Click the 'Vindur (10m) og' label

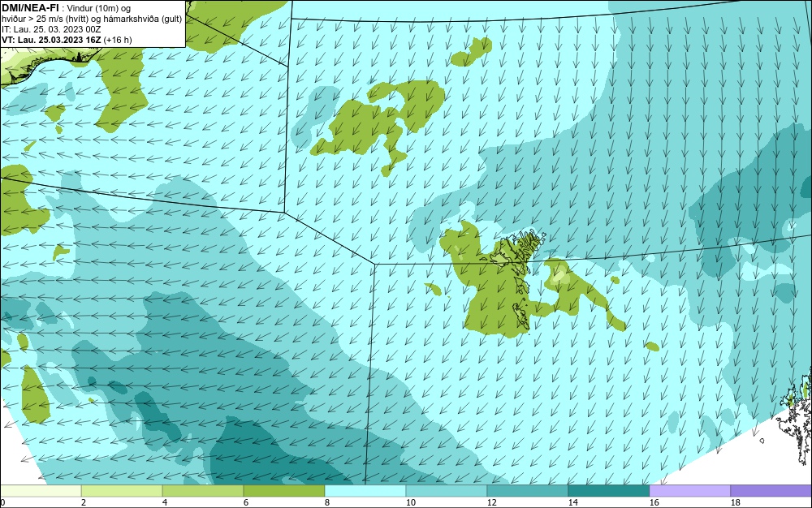pos(99,8)
